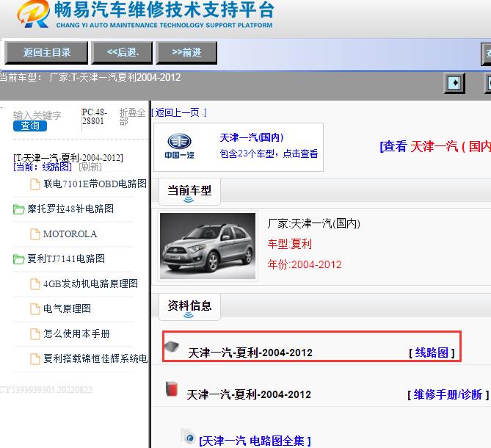The height and width of the screenshot is (448, 491).
Task: Select the 资料信息 tab
Action: [189, 306]
